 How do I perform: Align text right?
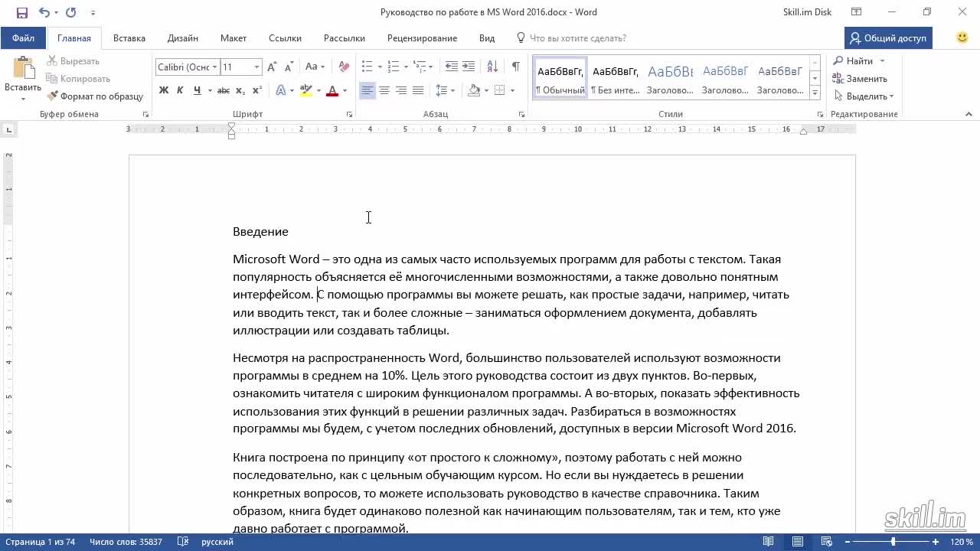click(x=401, y=90)
